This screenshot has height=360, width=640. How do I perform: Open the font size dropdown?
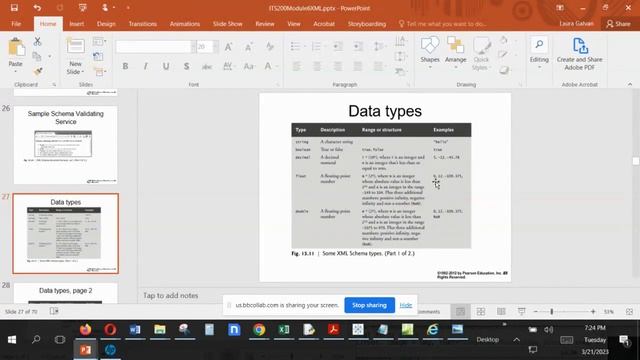216,47
